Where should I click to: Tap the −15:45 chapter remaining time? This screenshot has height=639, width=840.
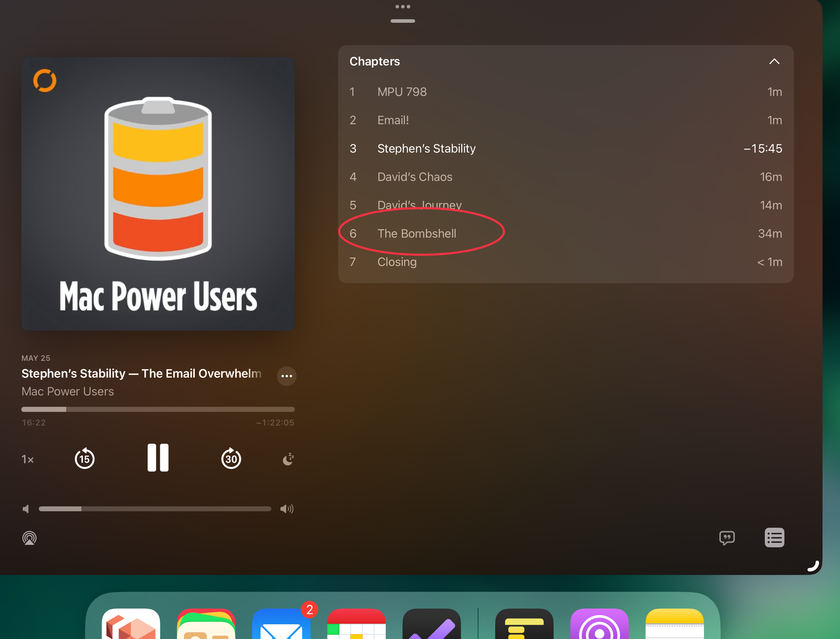point(763,148)
